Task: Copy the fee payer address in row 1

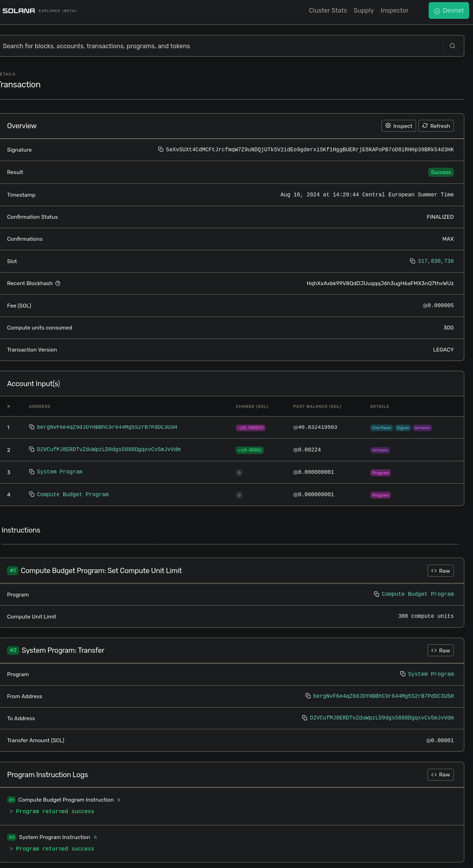Action: pyautogui.click(x=32, y=427)
